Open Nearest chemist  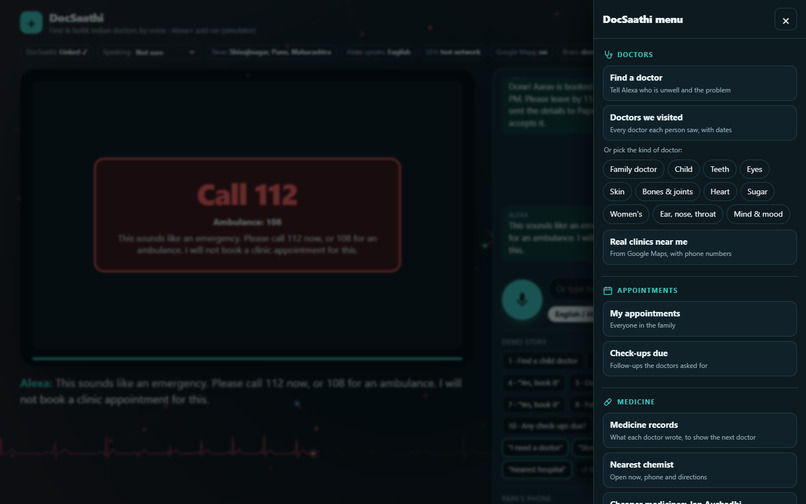pyautogui.click(x=700, y=470)
